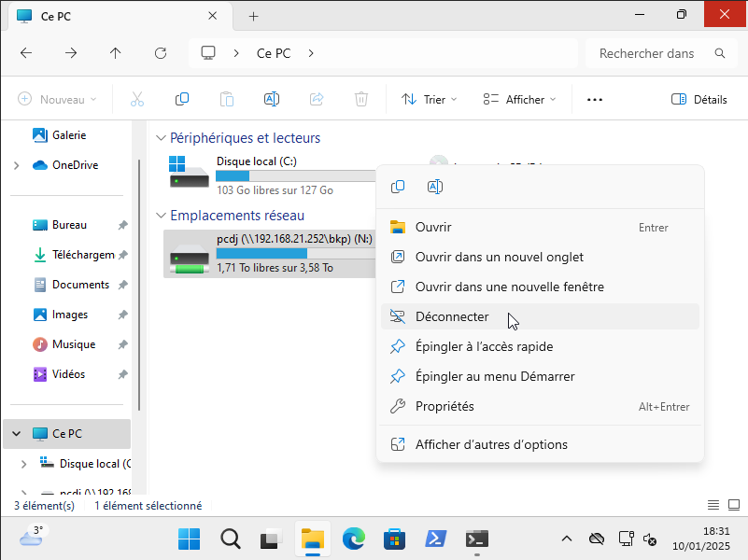Choose Ouvrir in the context menu

[540, 227]
